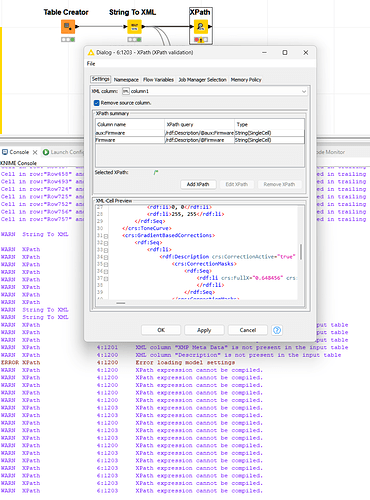
Task: Select the String To XML node icon
Action: [x=135, y=27]
